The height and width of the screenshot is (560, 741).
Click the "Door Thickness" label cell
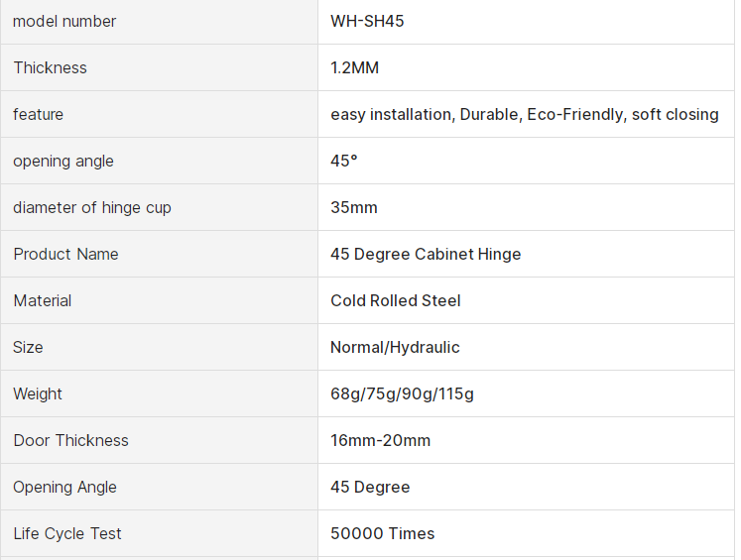pos(70,440)
